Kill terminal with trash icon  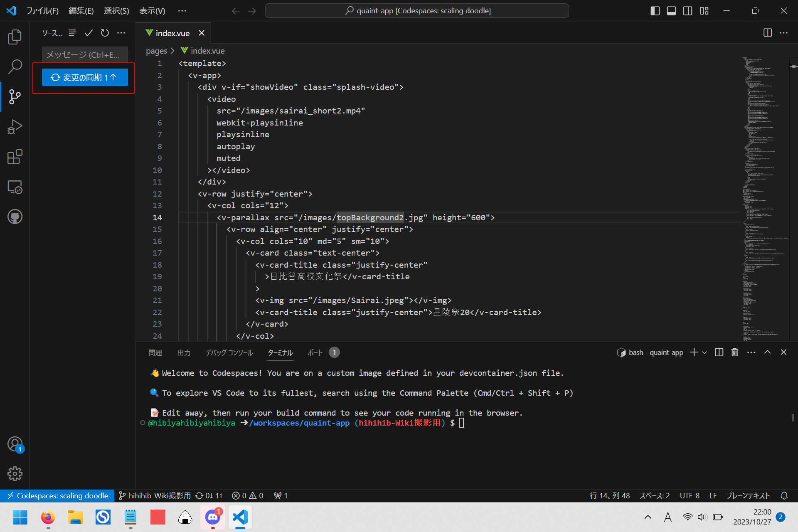click(x=735, y=352)
